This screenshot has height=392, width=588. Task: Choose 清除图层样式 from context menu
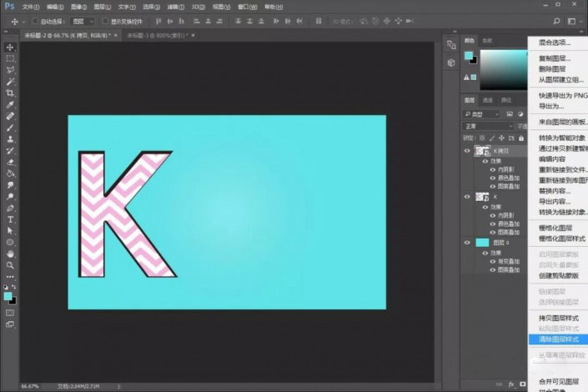(558, 339)
